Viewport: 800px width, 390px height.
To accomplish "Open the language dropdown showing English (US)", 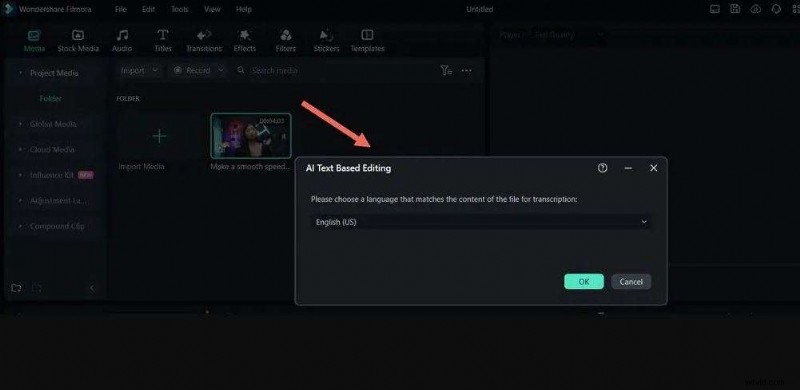I will (x=481, y=222).
